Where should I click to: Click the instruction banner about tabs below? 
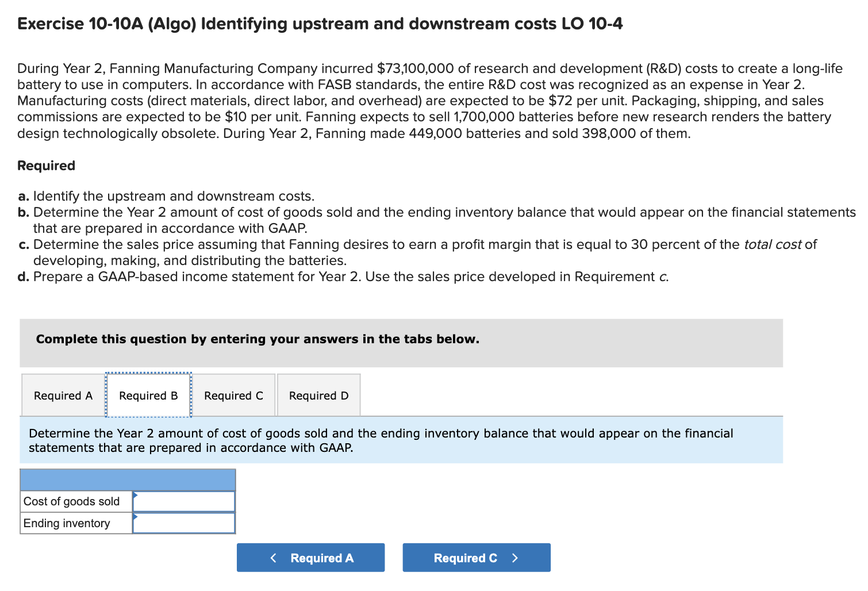point(258,339)
